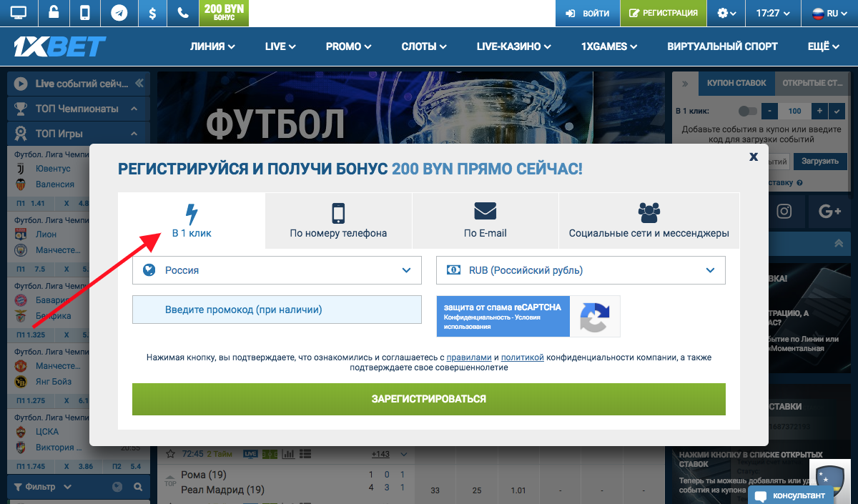
Task: Click the reCAPTCHA logo icon
Action: (594, 317)
